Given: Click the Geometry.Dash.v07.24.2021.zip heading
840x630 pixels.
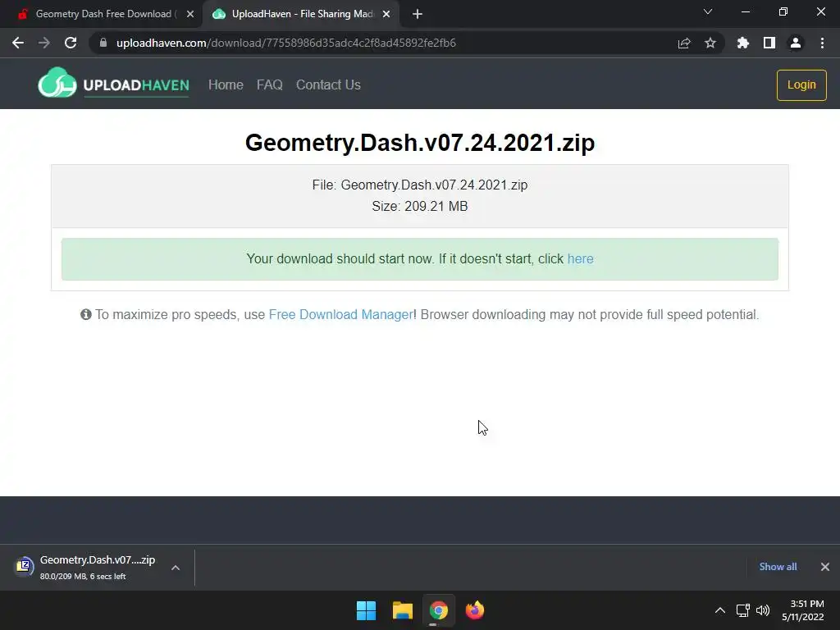Looking at the screenshot, I should point(420,143).
